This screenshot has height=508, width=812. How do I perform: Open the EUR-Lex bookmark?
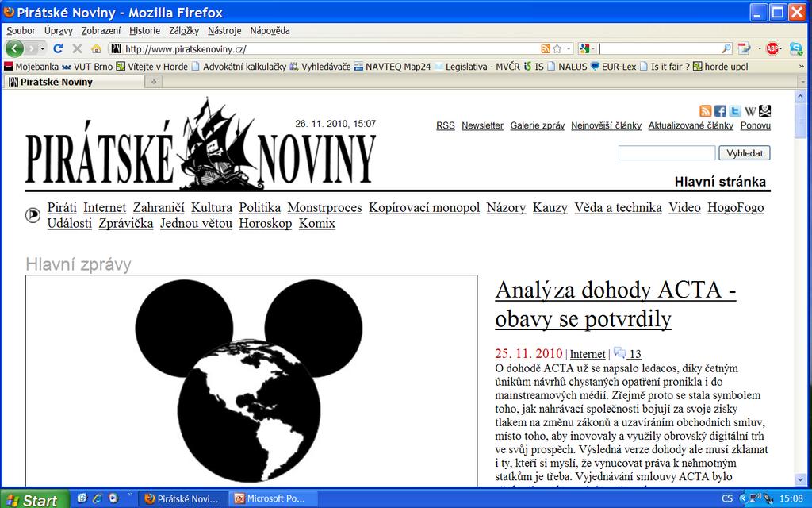[x=613, y=67]
